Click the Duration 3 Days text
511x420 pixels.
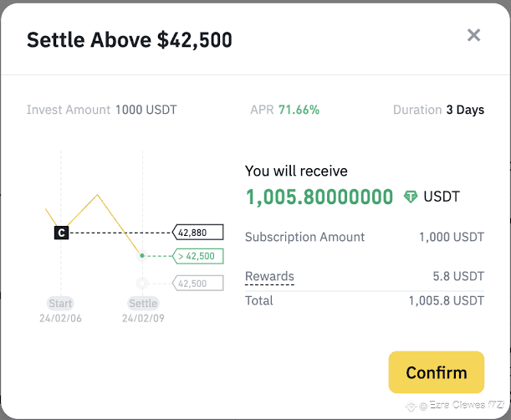coord(438,110)
